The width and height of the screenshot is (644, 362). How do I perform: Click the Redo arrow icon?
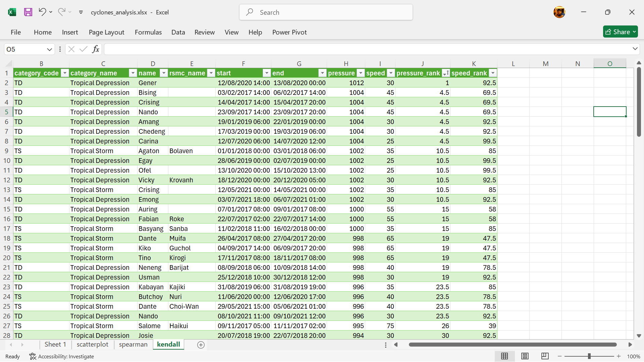(x=61, y=12)
